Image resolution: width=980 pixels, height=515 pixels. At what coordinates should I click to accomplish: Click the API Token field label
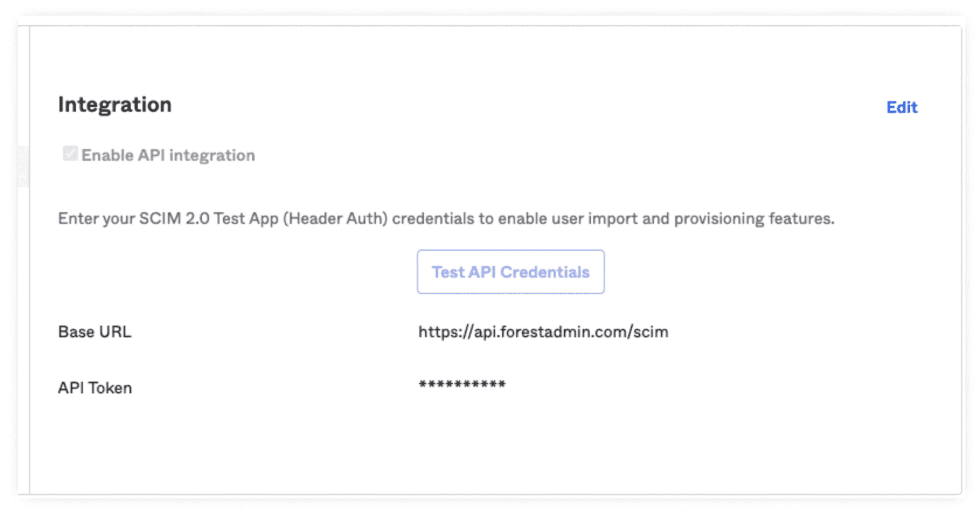pos(95,388)
